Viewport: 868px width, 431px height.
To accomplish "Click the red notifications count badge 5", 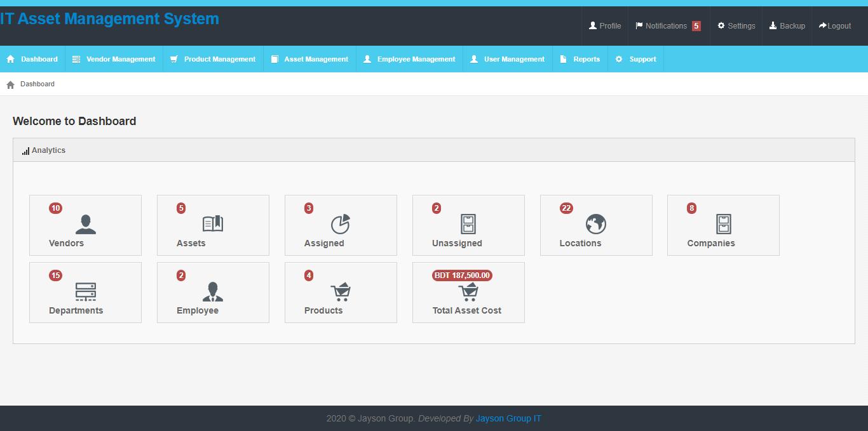I will click(x=696, y=26).
